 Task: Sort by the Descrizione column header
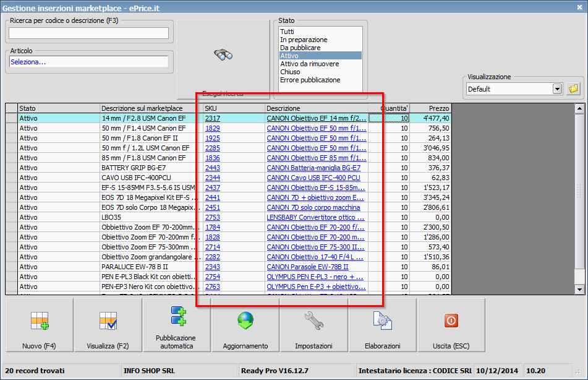point(317,108)
